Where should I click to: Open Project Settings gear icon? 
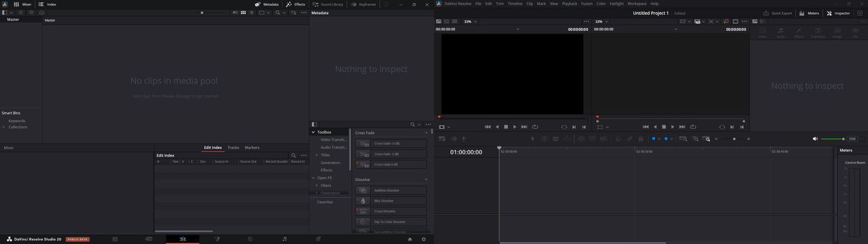tap(424, 239)
